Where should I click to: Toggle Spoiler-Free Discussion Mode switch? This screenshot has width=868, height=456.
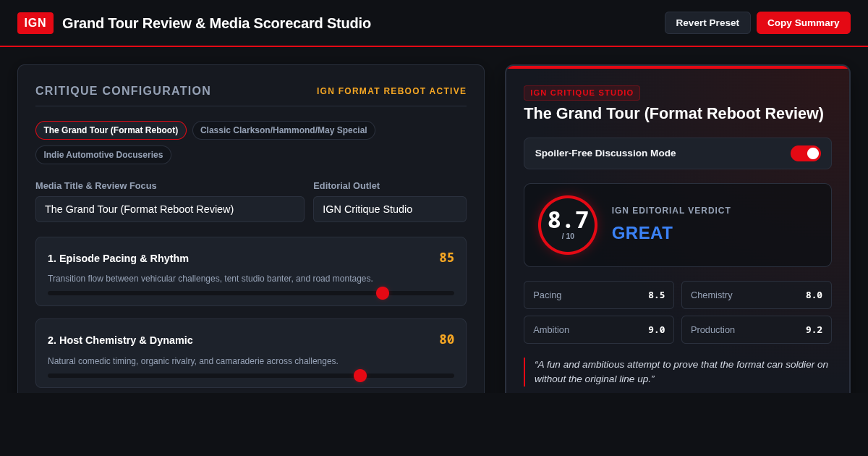(x=805, y=153)
